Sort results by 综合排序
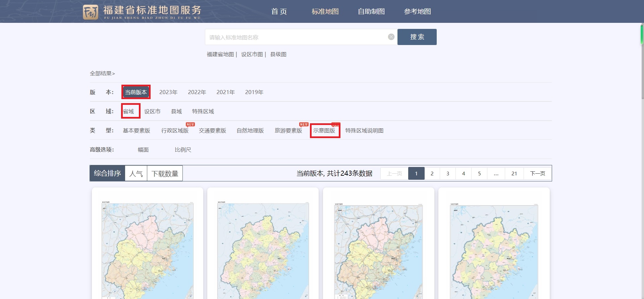The height and width of the screenshot is (299, 644). click(x=107, y=173)
